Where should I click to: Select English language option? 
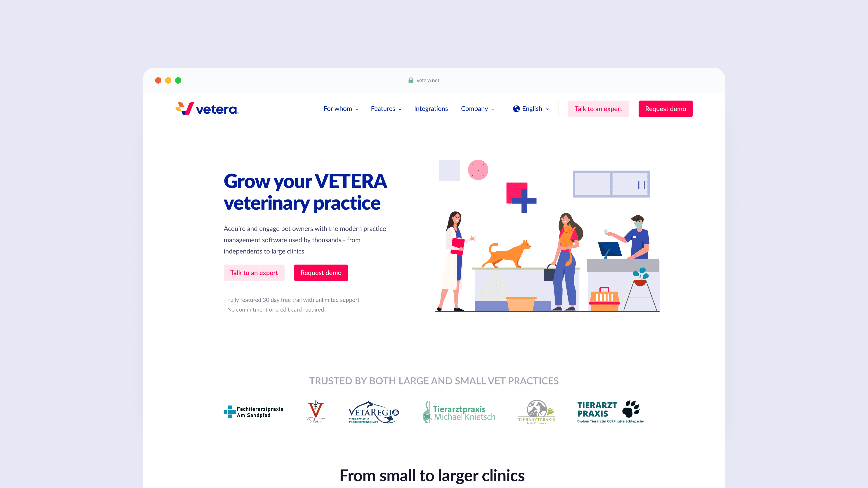click(x=531, y=108)
